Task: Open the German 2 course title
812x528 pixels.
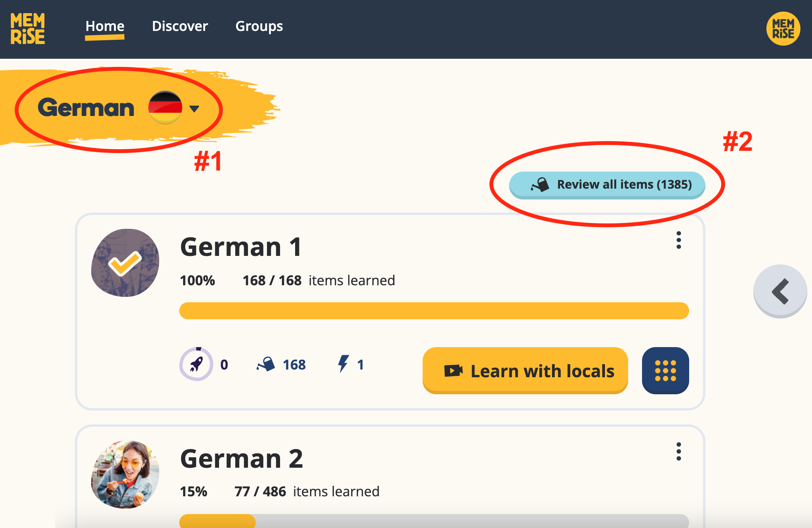Action: (x=241, y=459)
